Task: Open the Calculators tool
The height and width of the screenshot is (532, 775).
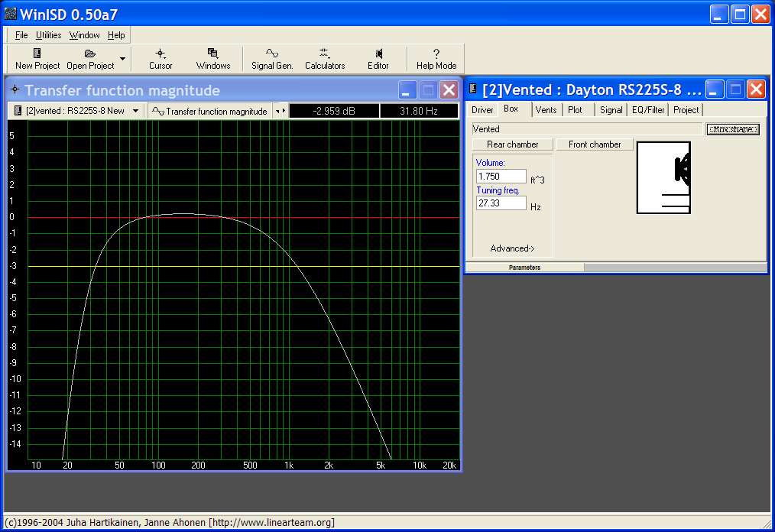Action: pyautogui.click(x=325, y=59)
